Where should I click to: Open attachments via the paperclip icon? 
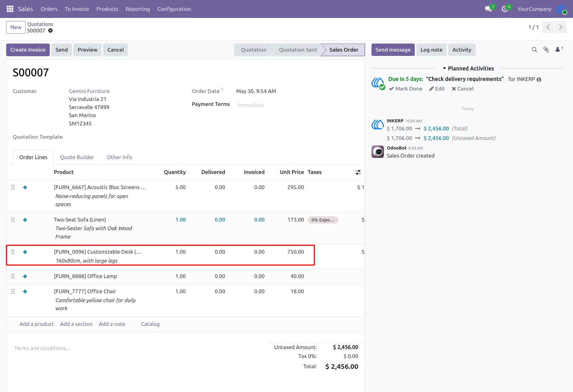point(546,50)
